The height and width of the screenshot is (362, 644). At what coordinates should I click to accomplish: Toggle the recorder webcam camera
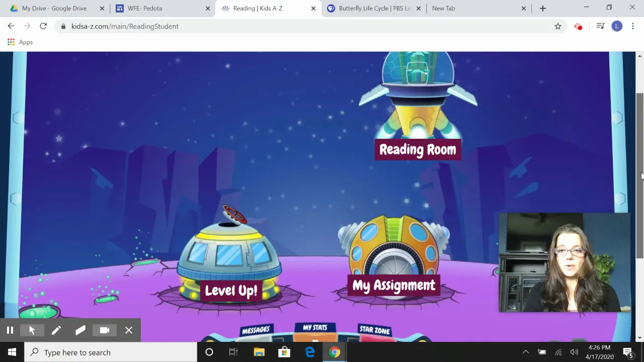click(x=104, y=330)
